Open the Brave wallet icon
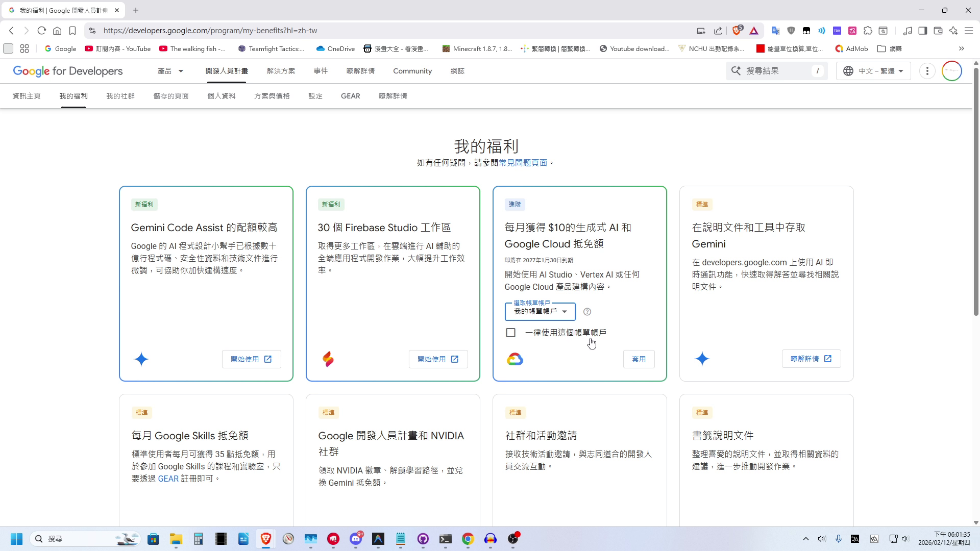 pyautogui.click(x=938, y=31)
